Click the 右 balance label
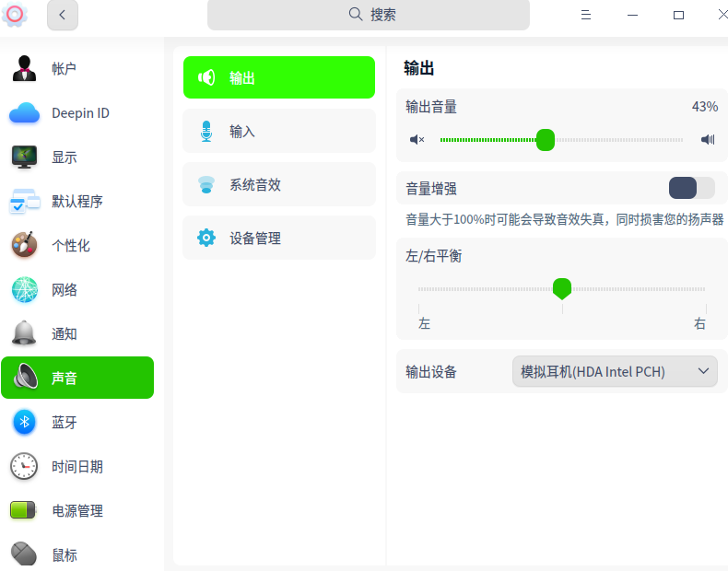This screenshot has height=571, width=728. click(699, 323)
